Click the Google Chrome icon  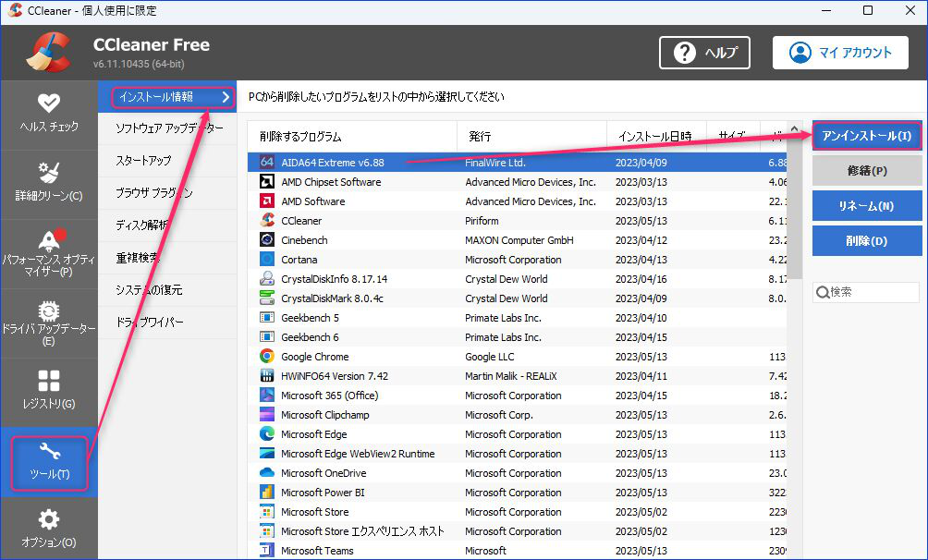[267, 357]
